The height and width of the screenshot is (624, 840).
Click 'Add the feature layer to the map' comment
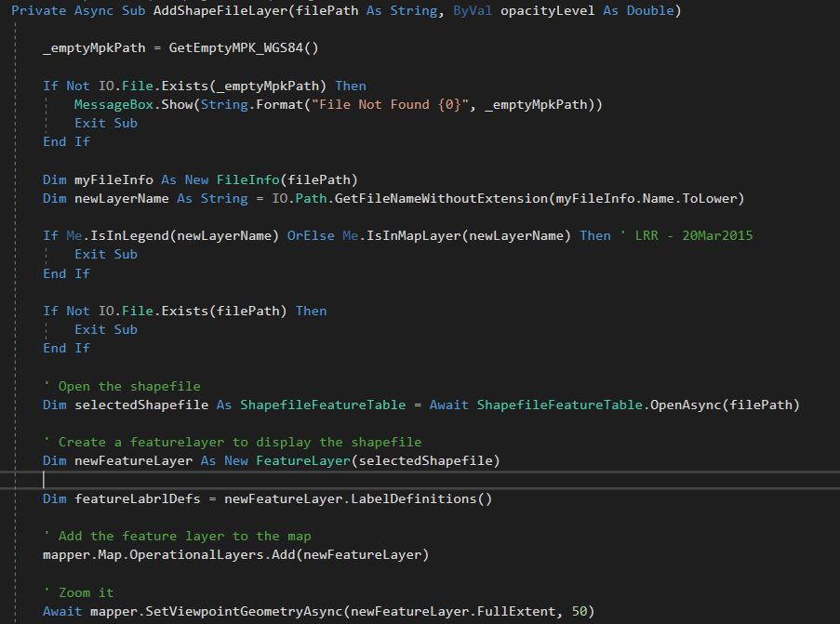177,537
